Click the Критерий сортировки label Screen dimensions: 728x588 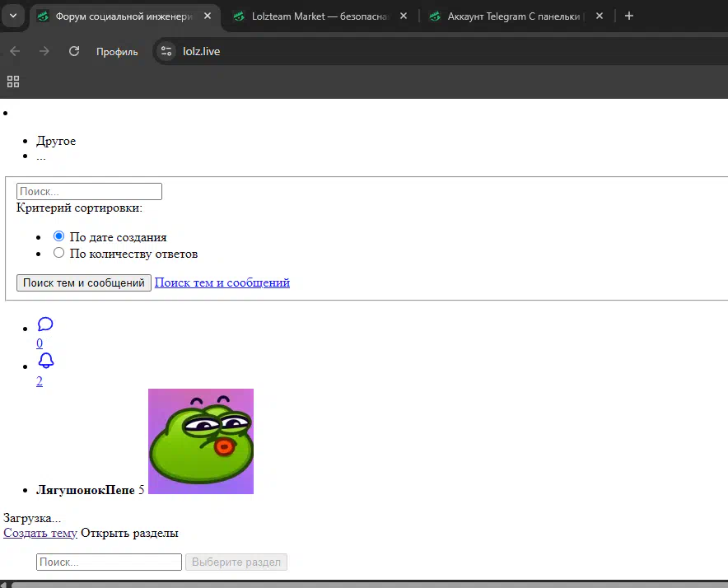point(79,208)
